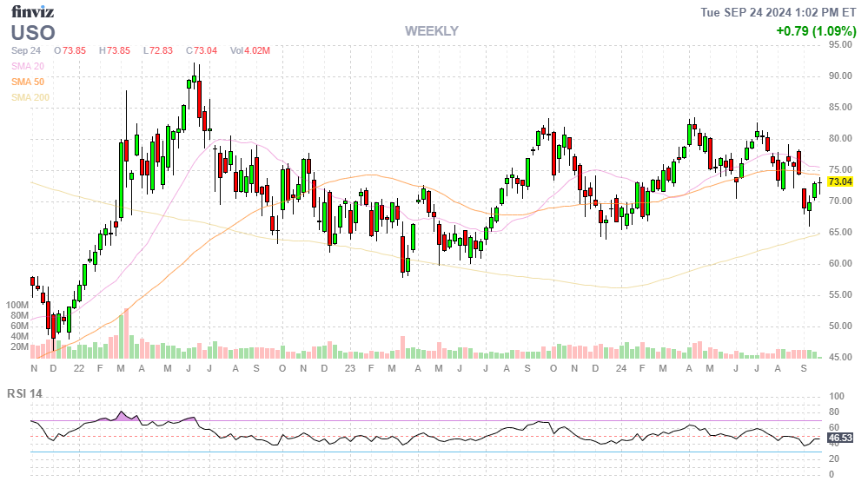The height and width of the screenshot is (488, 868).
Task: Click the 22 year marker on time axis
Action: point(78,369)
